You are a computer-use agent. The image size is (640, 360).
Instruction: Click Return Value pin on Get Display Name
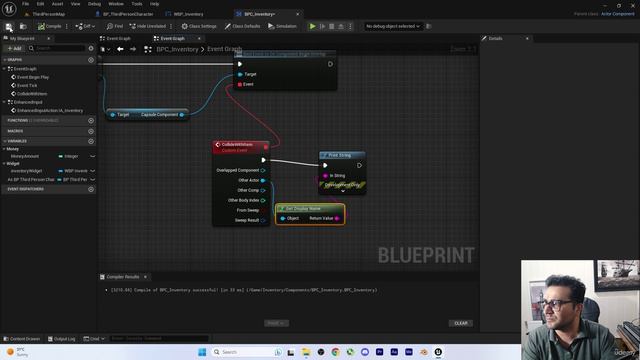[x=337, y=219]
